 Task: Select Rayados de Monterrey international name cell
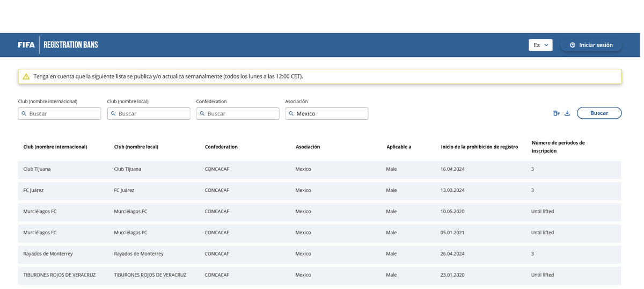click(x=48, y=254)
